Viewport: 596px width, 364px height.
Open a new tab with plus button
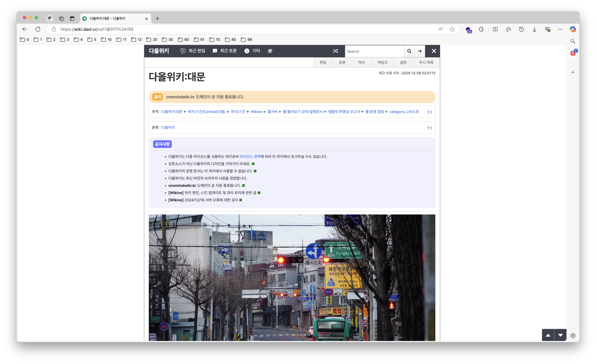pyautogui.click(x=157, y=18)
